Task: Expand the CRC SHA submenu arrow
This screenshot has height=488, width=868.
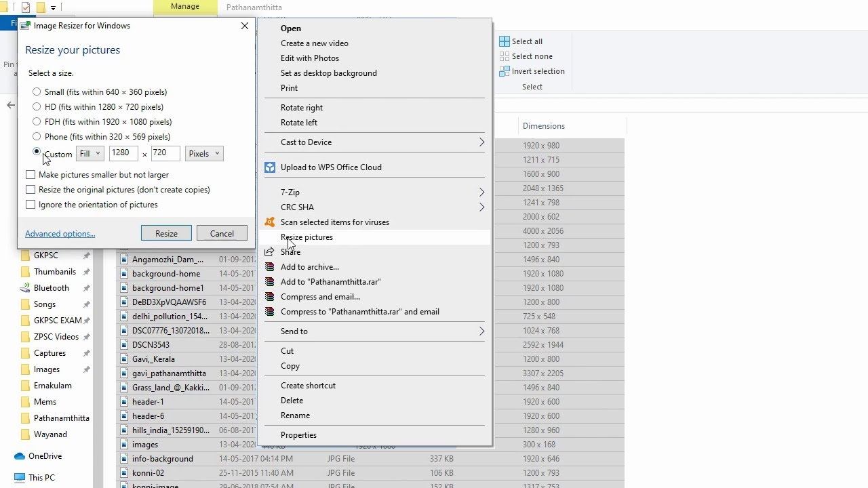Action: 481,207
